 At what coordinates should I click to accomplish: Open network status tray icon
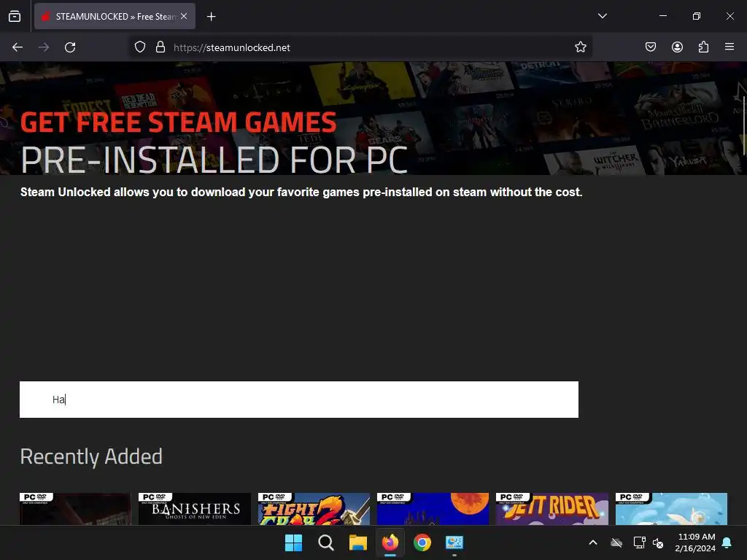[639, 542]
